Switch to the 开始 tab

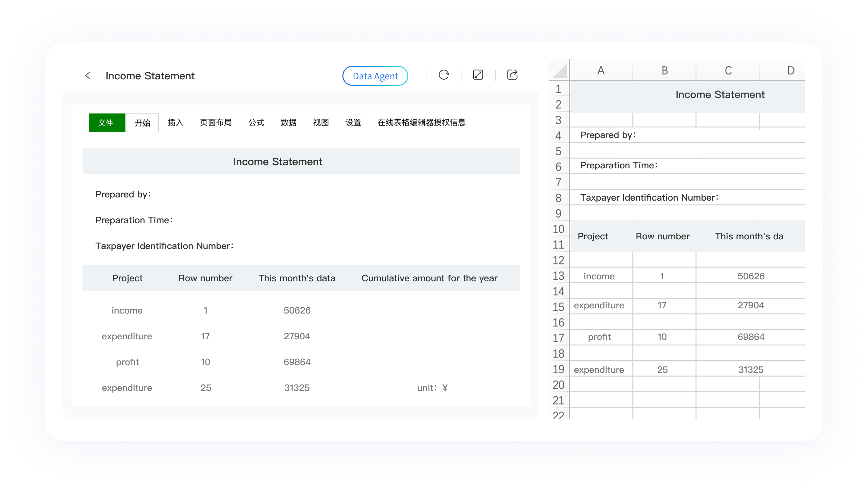pos(143,123)
